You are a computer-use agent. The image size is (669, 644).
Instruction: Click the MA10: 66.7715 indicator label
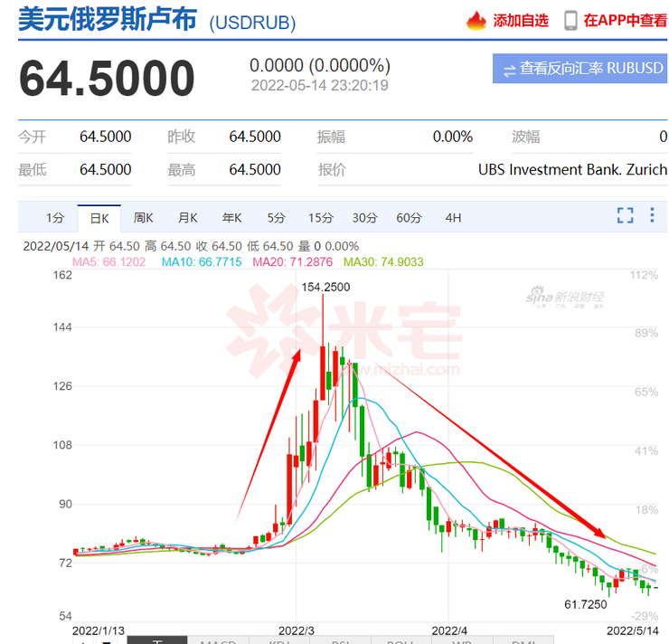202,261
